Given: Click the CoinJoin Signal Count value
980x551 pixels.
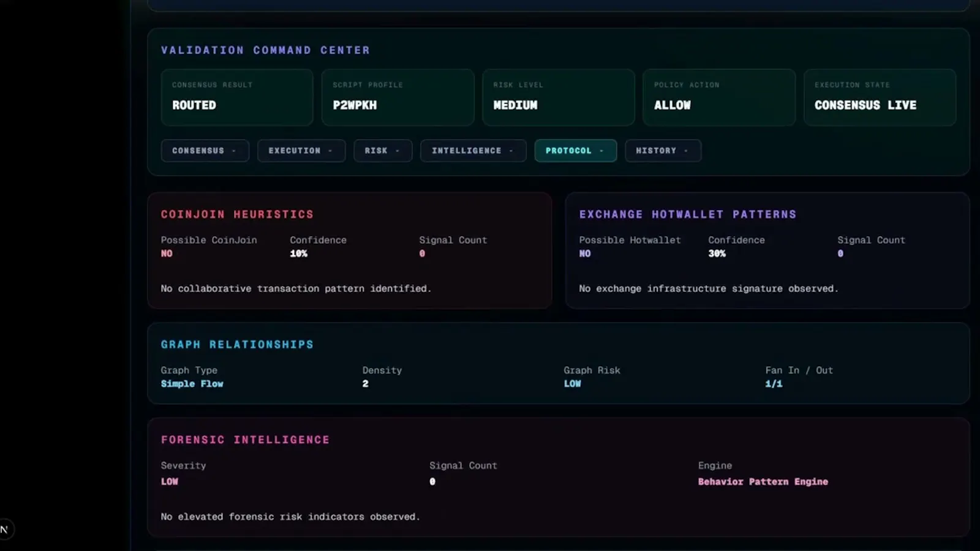Looking at the screenshot, I should [x=422, y=253].
